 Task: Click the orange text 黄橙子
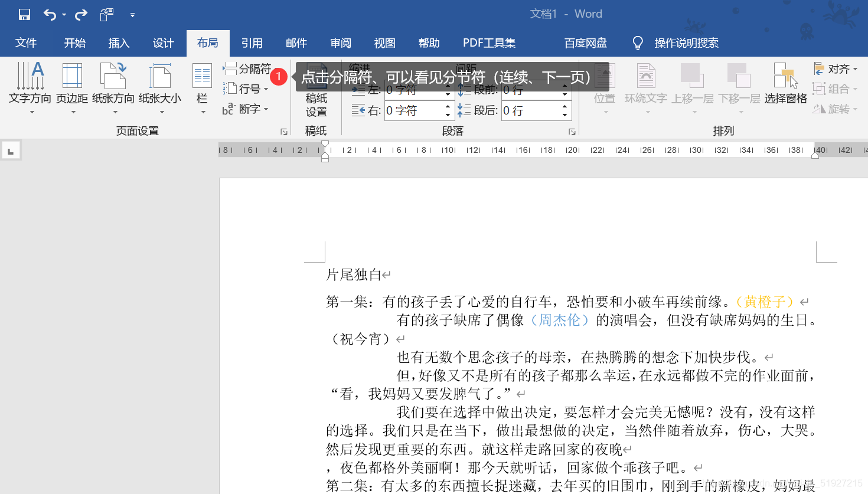click(x=765, y=302)
